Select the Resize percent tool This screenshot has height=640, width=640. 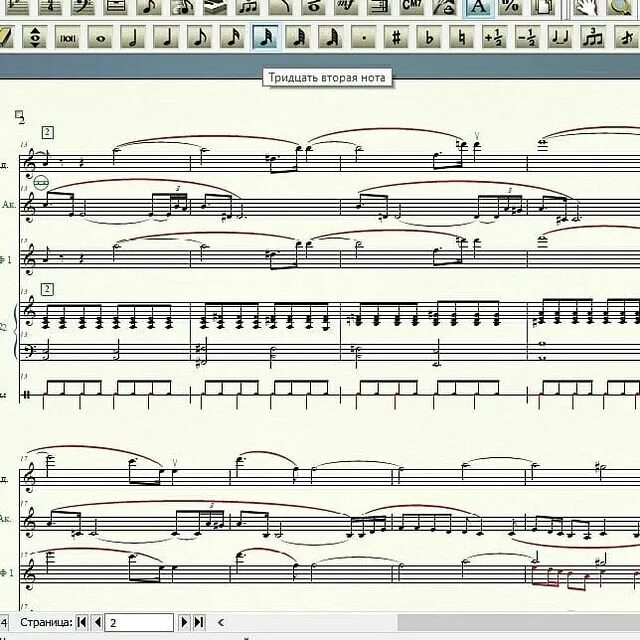coord(511,7)
